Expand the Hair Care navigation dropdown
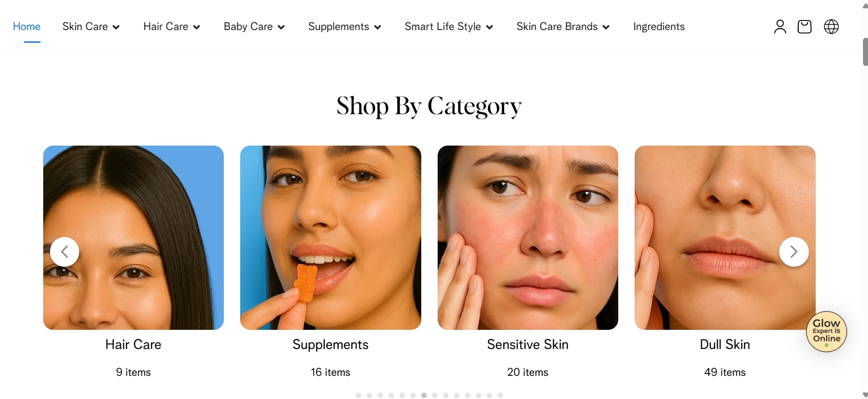This screenshot has width=868, height=399. coord(172,27)
